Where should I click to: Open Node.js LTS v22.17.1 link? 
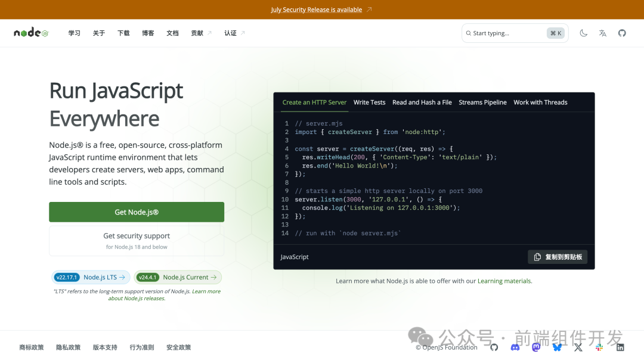click(91, 278)
